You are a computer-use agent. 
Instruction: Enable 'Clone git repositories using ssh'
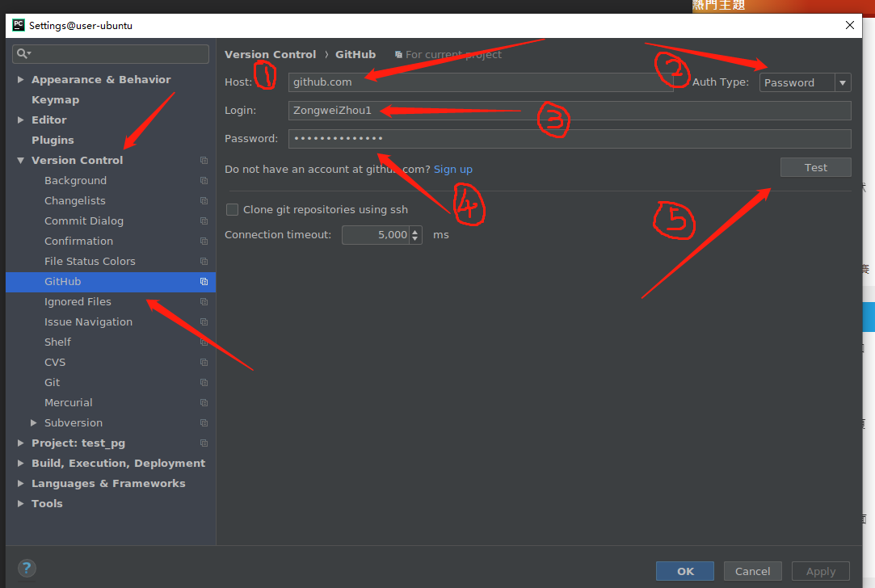coord(232,208)
